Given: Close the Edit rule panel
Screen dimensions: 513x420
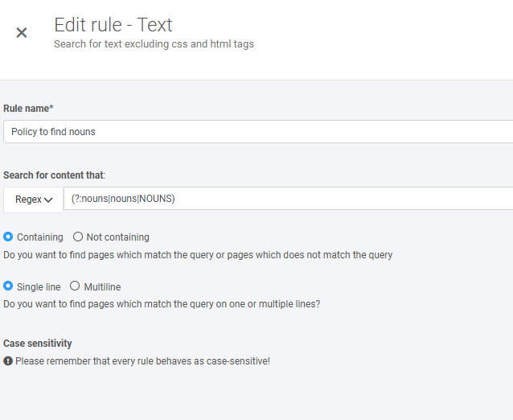Looking at the screenshot, I should tap(22, 32).
